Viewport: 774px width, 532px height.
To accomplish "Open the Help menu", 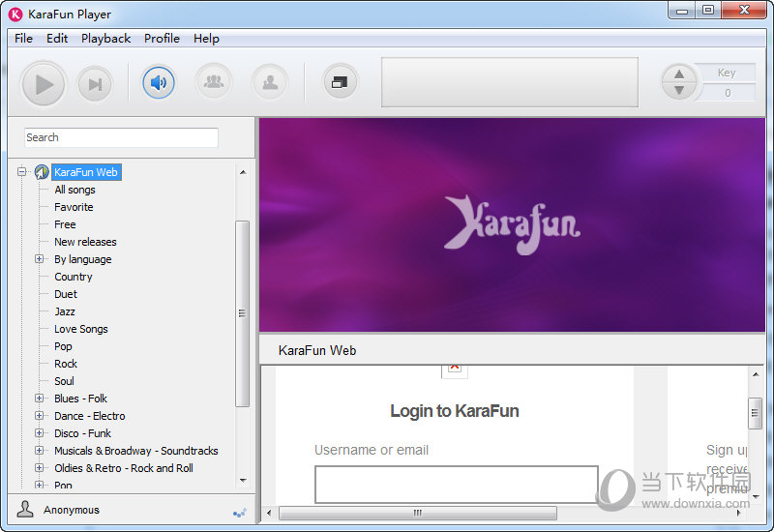I will click(206, 39).
